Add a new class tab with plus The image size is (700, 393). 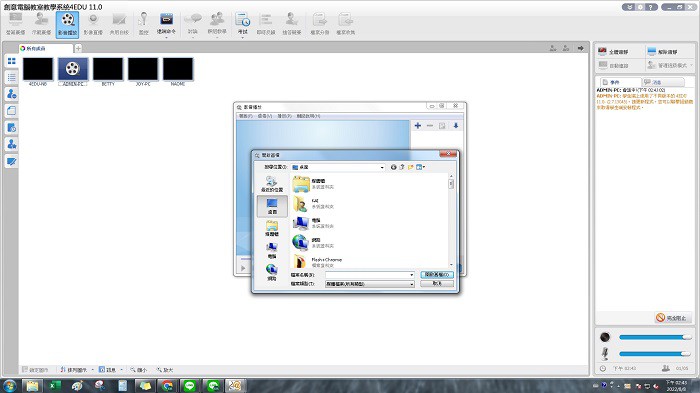[x=78, y=48]
